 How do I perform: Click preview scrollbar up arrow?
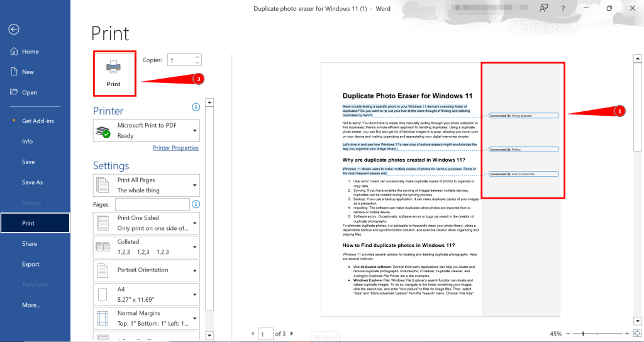click(638, 59)
